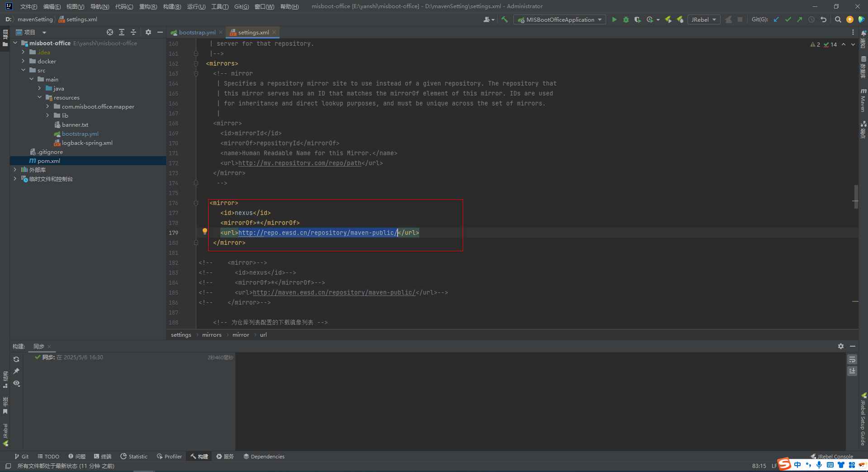Click Git push green arrow icon
Image resolution: width=868 pixels, height=472 pixels.
pyautogui.click(x=800, y=19)
